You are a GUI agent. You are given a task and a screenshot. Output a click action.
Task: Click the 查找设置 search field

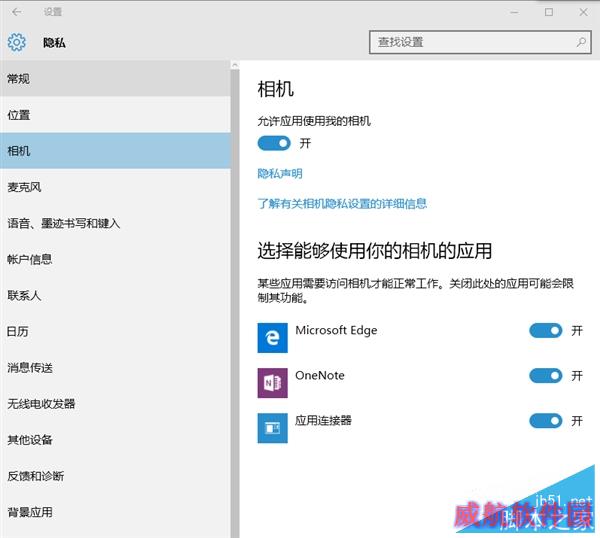point(480,42)
